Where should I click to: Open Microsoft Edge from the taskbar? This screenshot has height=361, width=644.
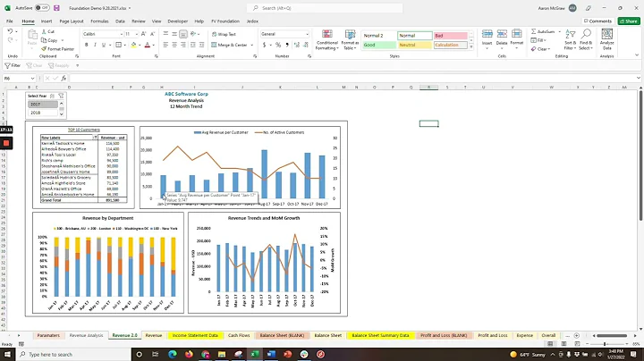click(172, 354)
